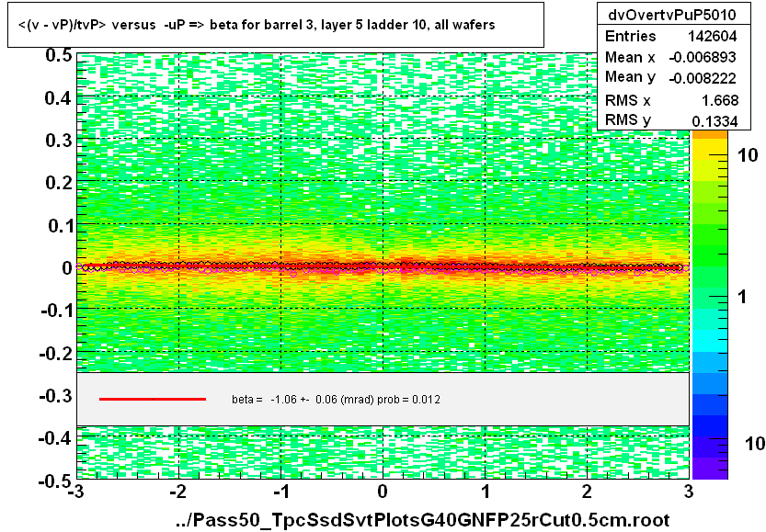Image resolution: width=766 pixels, height=532 pixels.
Task: Click the Mean y value -0.008222
Action: tap(702, 77)
